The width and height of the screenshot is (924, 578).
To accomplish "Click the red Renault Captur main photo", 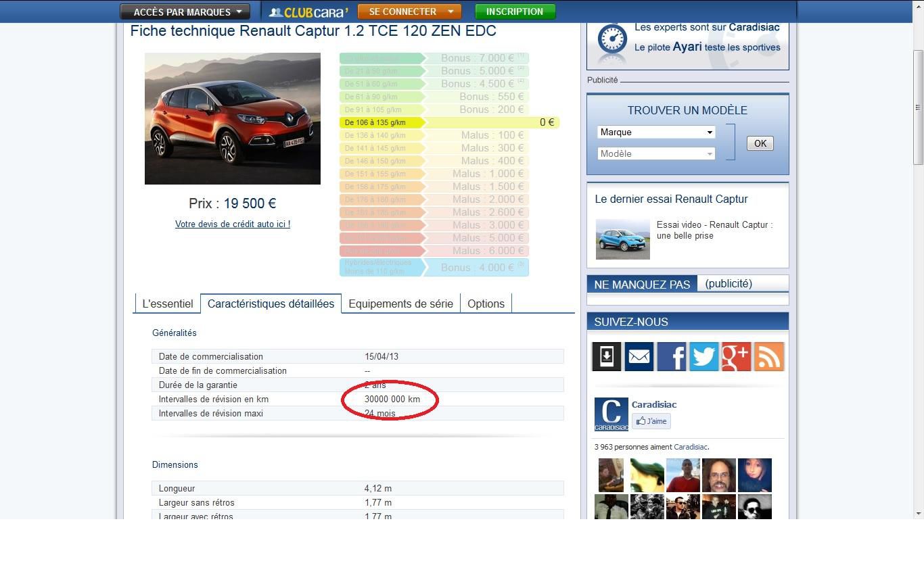I will click(x=233, y=118).
